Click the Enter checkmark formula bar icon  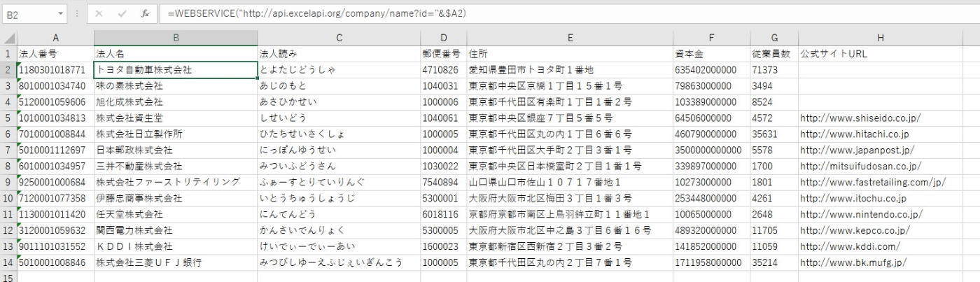pos(122,13)
